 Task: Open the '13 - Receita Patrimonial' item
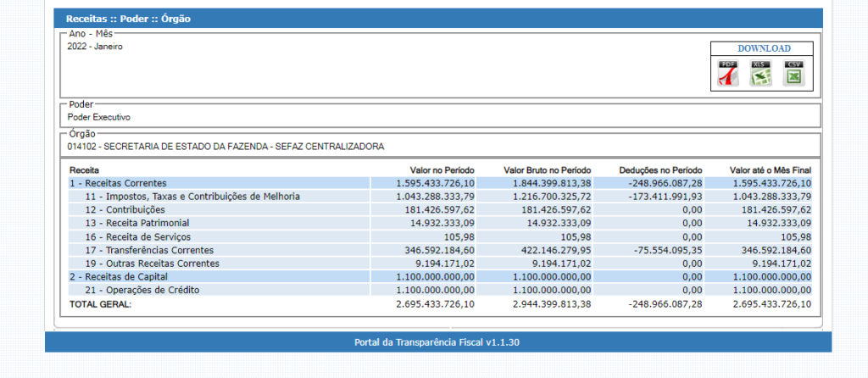(135, 224)
